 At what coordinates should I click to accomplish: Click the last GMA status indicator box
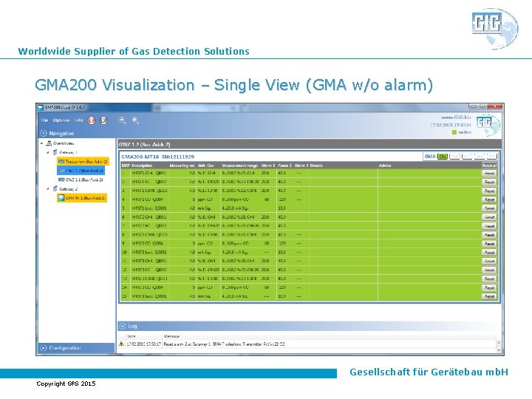click(491, 157)
